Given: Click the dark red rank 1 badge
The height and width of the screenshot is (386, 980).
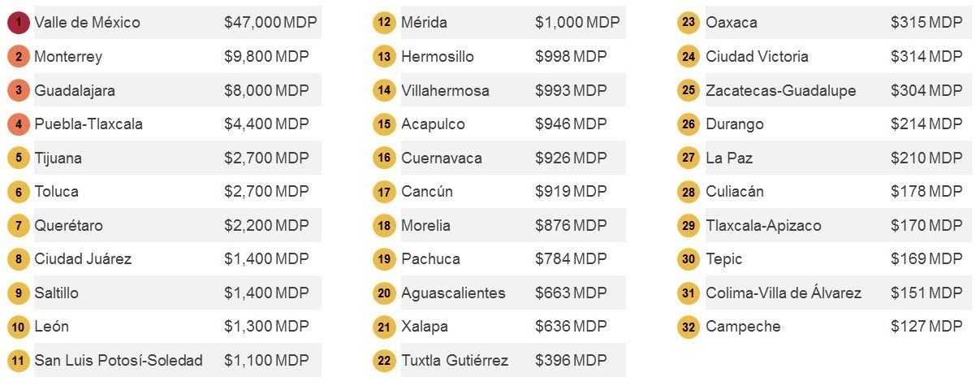Looking at the screenshot, I should pos(19,23).
